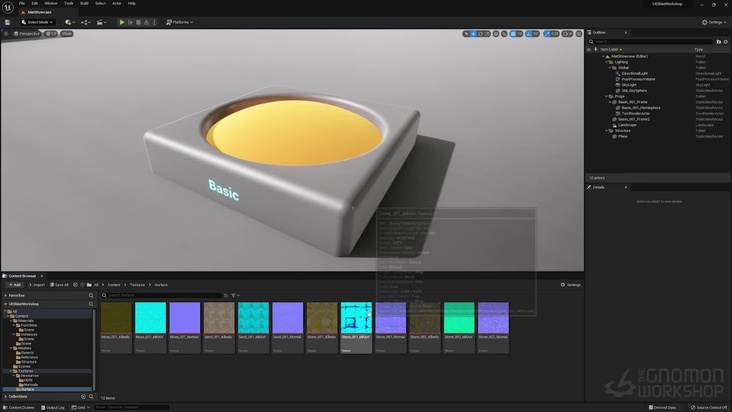Open the Build menu
Image resolution: width=732 pixels, height=412 pixels.
point(84,3)
